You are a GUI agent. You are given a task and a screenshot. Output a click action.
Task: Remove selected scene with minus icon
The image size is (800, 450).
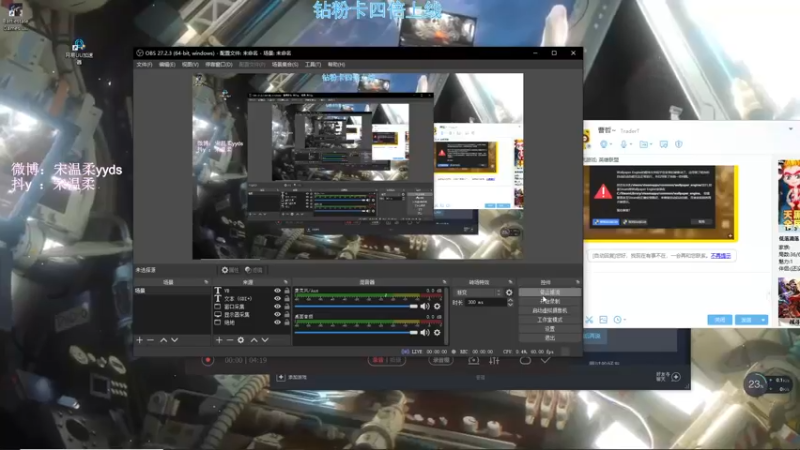(151, 340)
